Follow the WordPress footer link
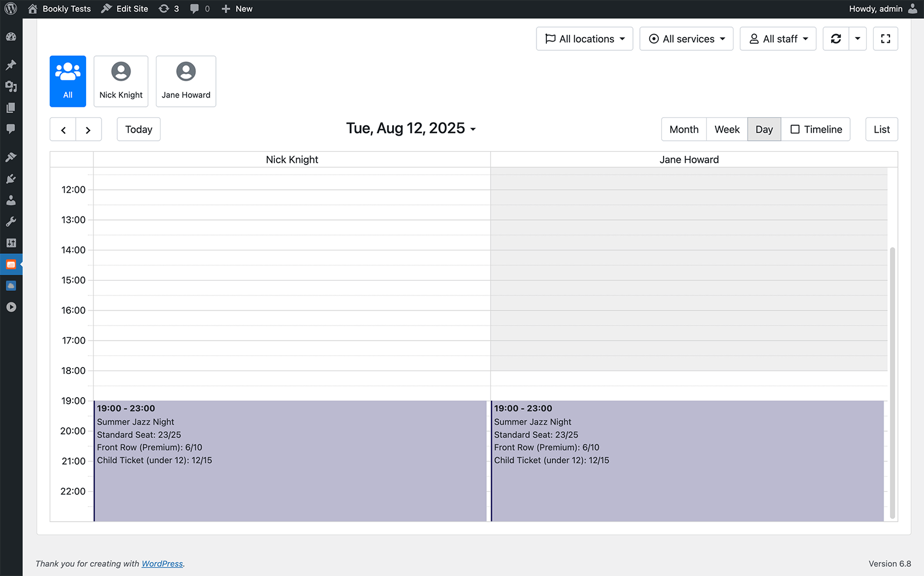This screenshot has width=924, height=576. (162, 564)
